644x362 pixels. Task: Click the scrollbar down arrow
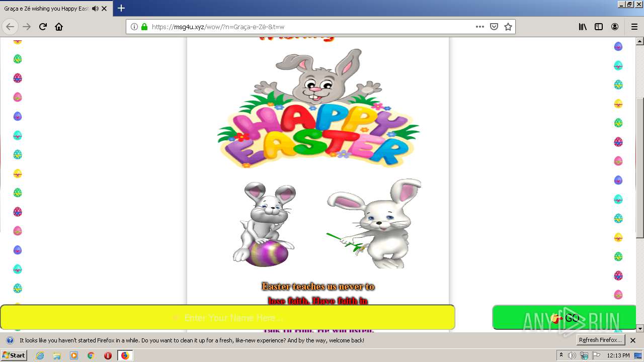tap(640, 328)
